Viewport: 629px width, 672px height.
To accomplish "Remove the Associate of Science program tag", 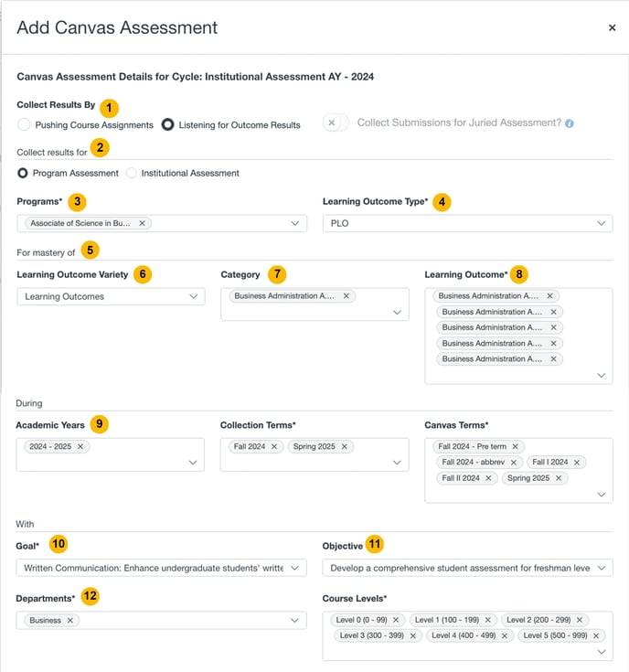I will coord(142,223).
